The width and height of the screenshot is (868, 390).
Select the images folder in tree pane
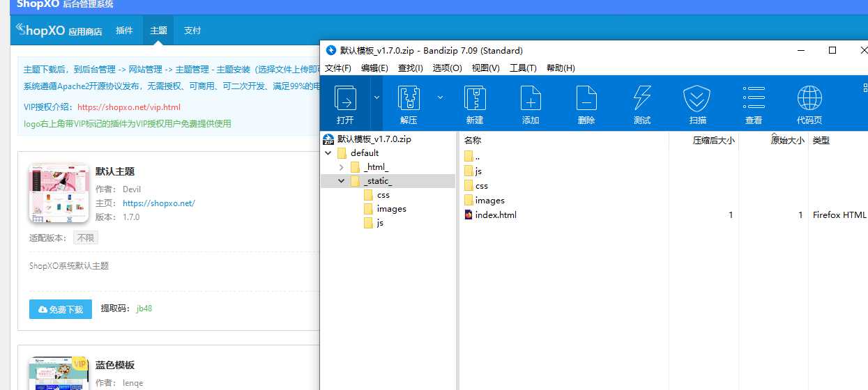[391, 209]
